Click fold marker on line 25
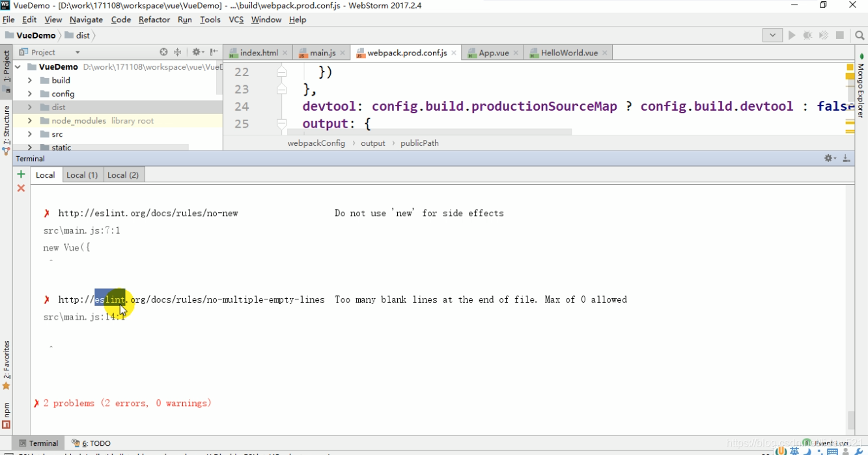 pyautogui.click(x=281, y=123)
